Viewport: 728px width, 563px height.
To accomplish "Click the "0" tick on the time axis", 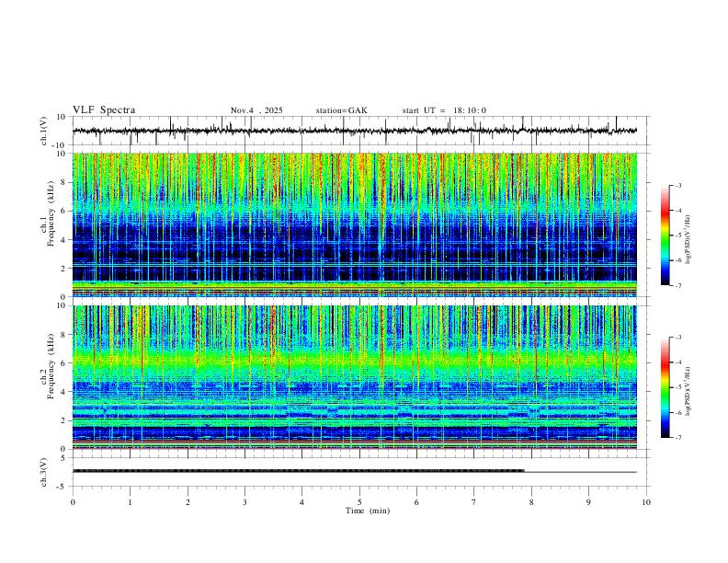I will (x=73, y=502).
